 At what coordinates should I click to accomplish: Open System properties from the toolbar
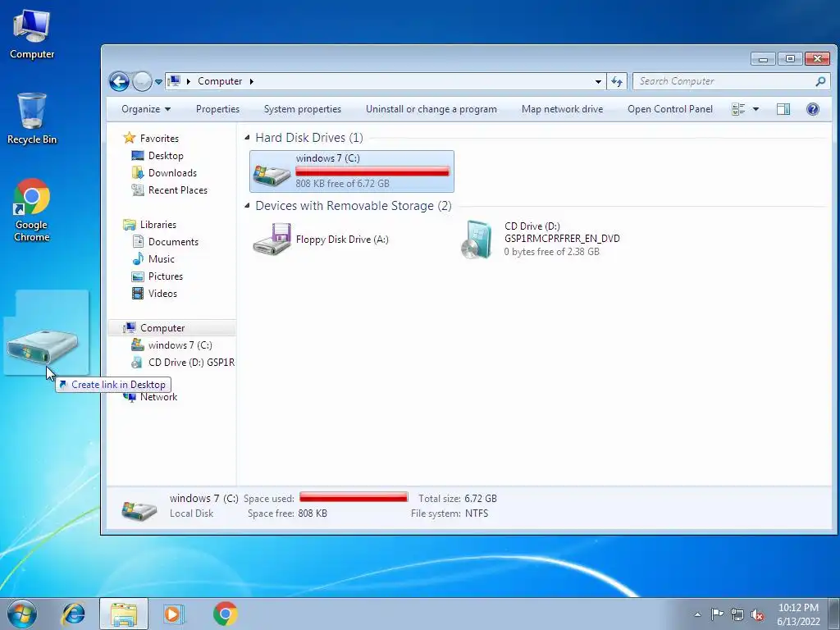click(302, 109)
